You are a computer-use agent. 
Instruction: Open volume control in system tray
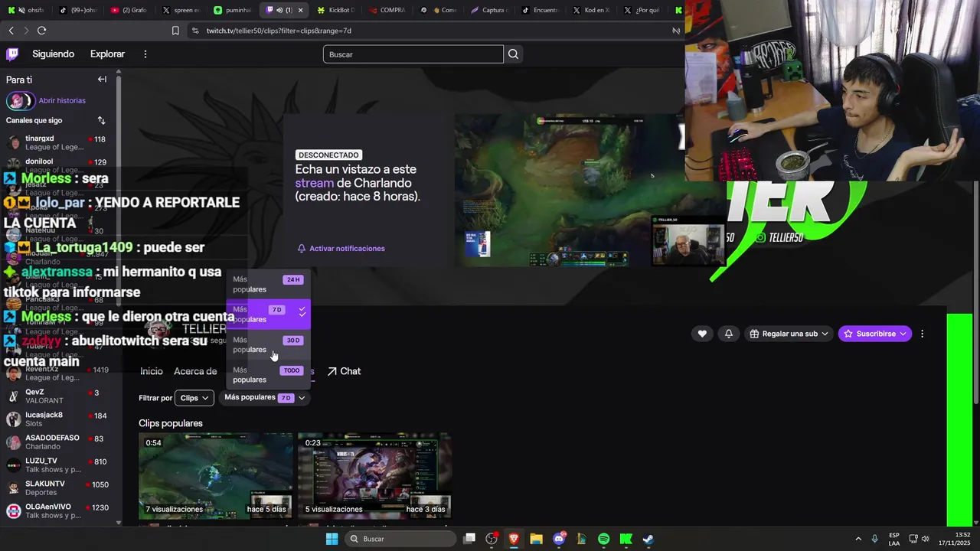(x=925, y=539)
